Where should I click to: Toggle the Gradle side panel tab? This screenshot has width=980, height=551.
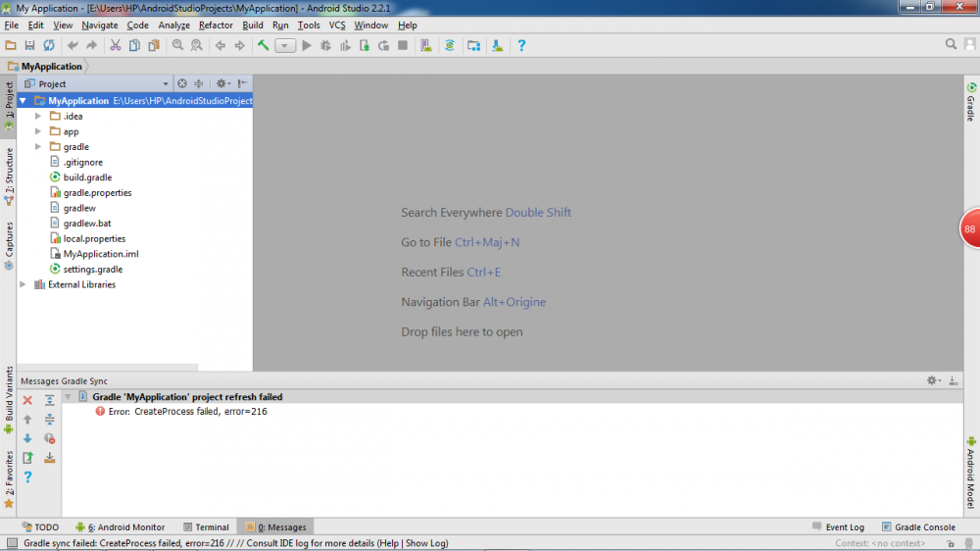point(970,102)
